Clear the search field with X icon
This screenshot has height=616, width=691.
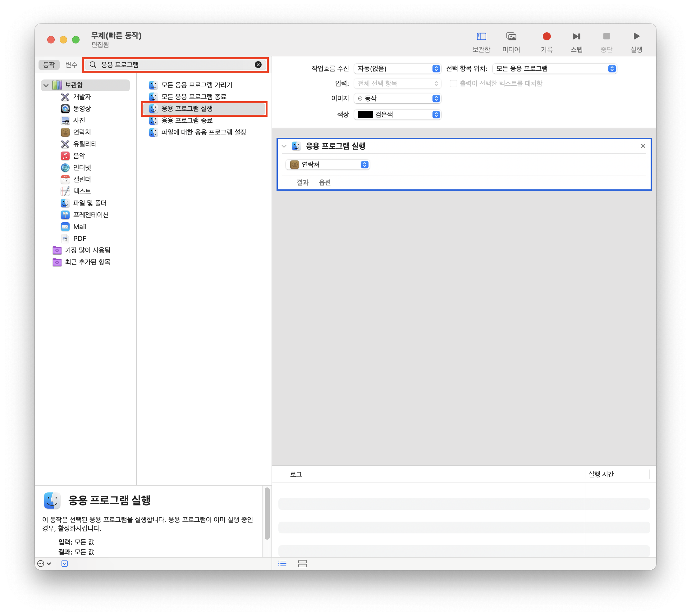tap(258, 65)
